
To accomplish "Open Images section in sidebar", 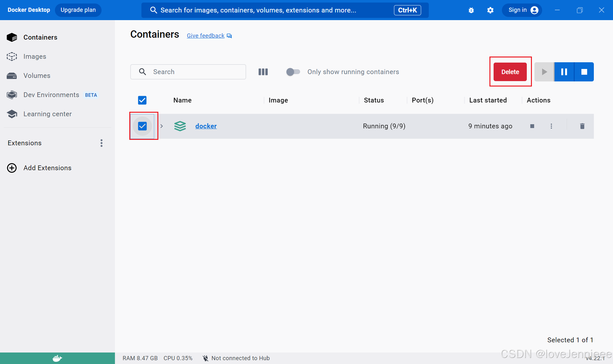I will click(34, 57).
